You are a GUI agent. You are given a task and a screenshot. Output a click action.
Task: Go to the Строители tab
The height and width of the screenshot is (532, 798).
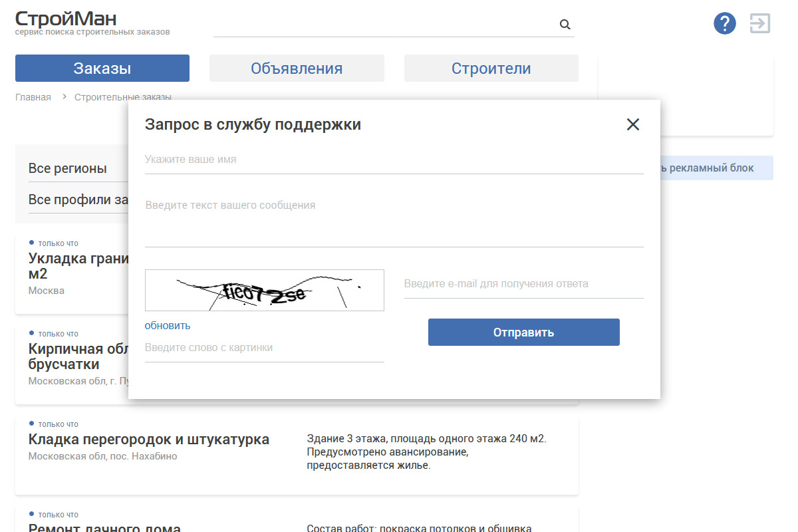click(x=491, y=68)
